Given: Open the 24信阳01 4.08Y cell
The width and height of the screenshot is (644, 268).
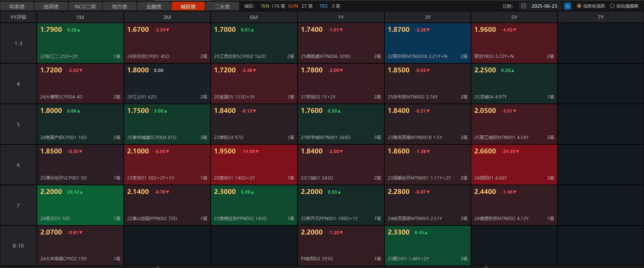Looking at the screenshot, I should coord(514,165).
